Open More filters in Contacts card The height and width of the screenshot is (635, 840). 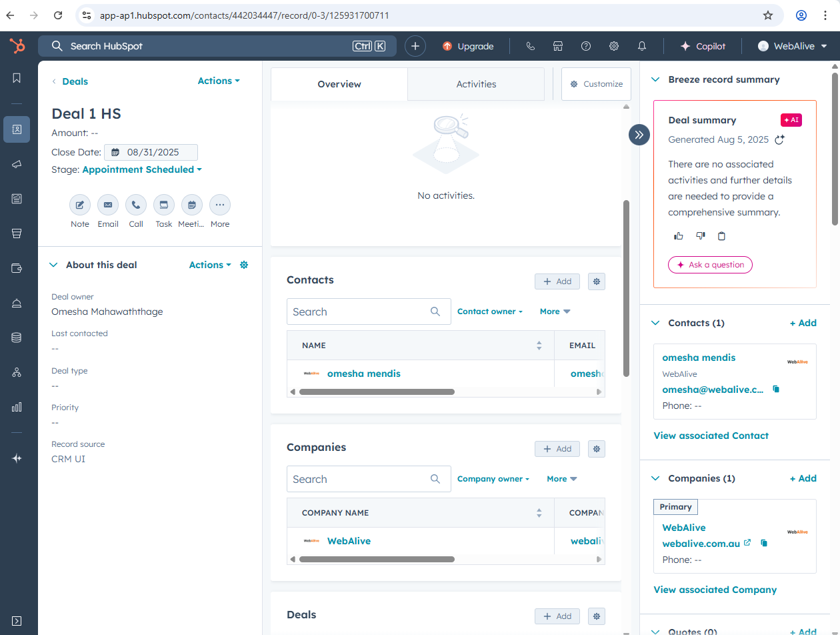point(555,311)
